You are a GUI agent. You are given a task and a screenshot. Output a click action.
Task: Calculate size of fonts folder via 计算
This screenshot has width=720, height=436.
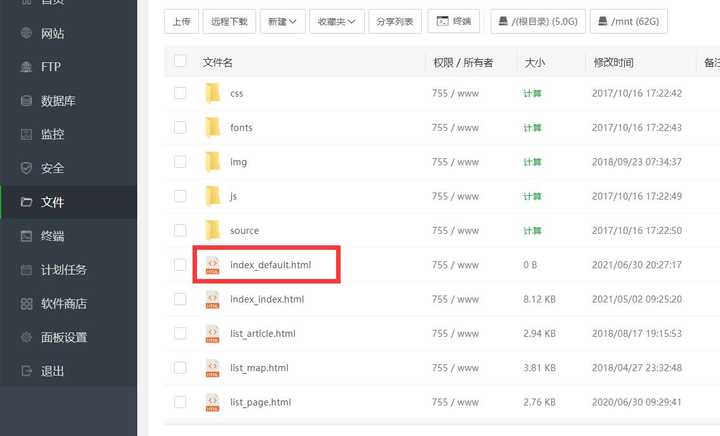(533, 128)
